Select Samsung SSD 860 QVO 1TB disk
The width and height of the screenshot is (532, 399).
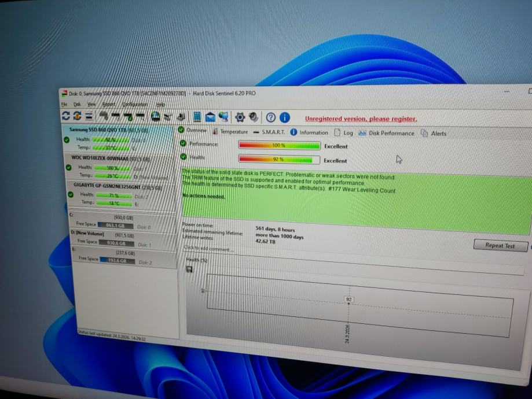pyautogui.click(x=117, y=138)
